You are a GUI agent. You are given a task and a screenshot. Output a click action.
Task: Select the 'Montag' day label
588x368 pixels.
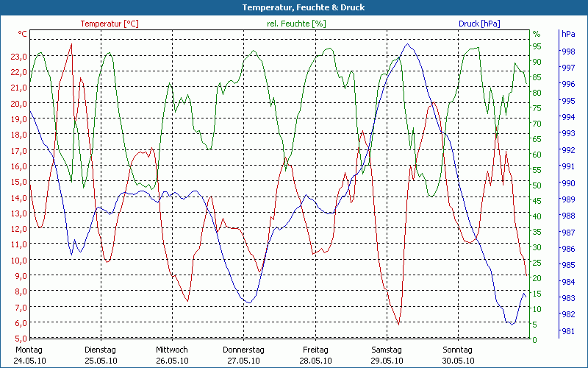click(29, 350)
